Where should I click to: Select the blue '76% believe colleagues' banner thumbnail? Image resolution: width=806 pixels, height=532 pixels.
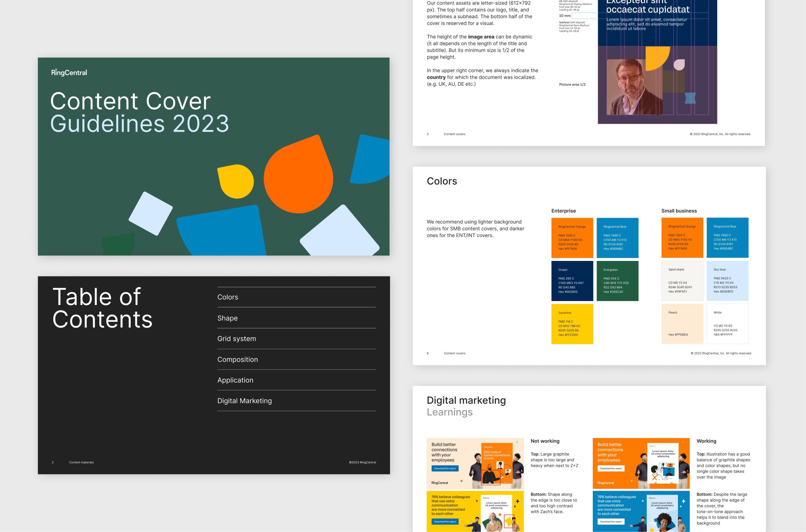tap(641, 511)
